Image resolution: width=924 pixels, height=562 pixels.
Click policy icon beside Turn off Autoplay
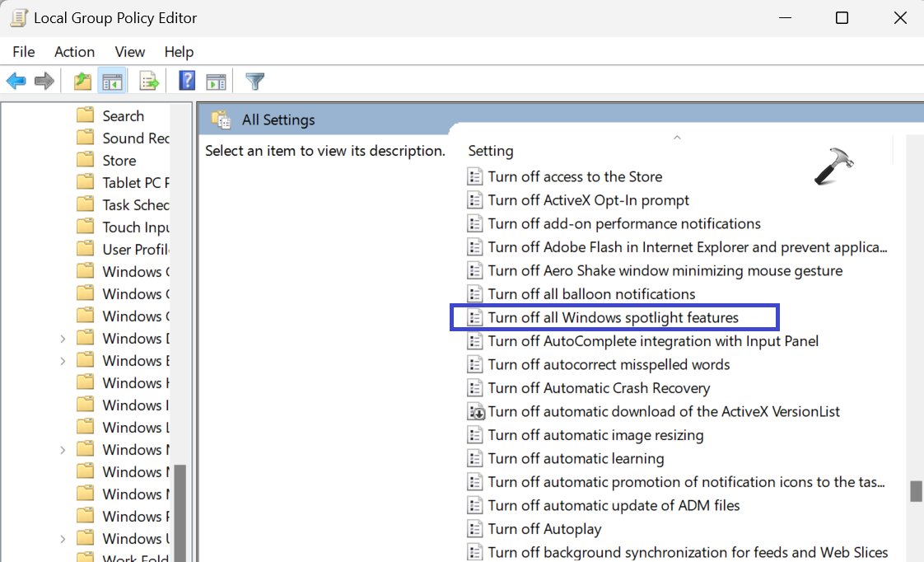[475, 529]
